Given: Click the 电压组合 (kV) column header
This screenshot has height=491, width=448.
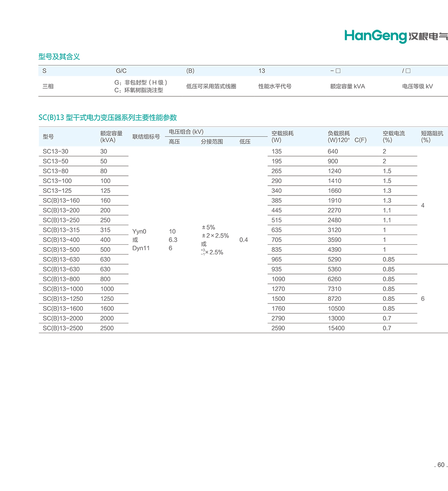Looking at the screenshot, I should point(186,132).
